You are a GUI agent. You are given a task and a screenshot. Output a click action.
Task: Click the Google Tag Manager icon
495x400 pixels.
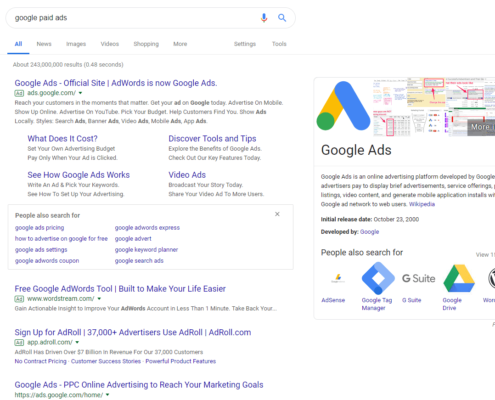point(378,278)
